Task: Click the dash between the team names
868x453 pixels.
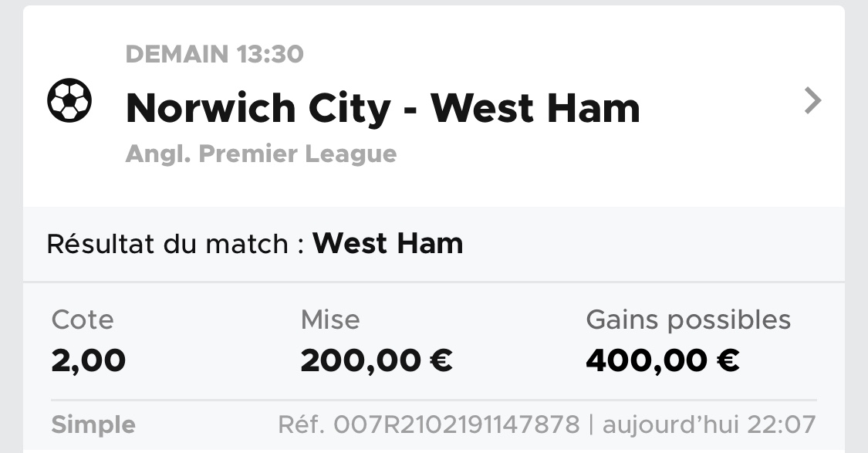Action: click(410, 110)
